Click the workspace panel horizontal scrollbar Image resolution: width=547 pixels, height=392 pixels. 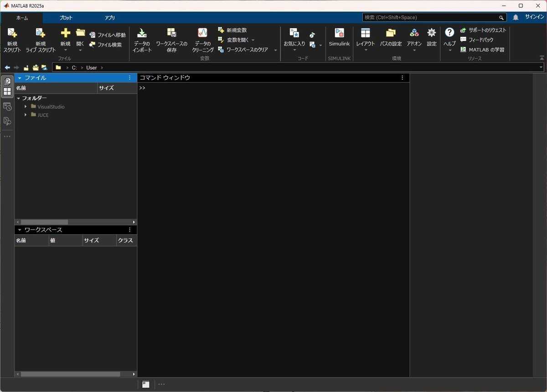point(70,374)
